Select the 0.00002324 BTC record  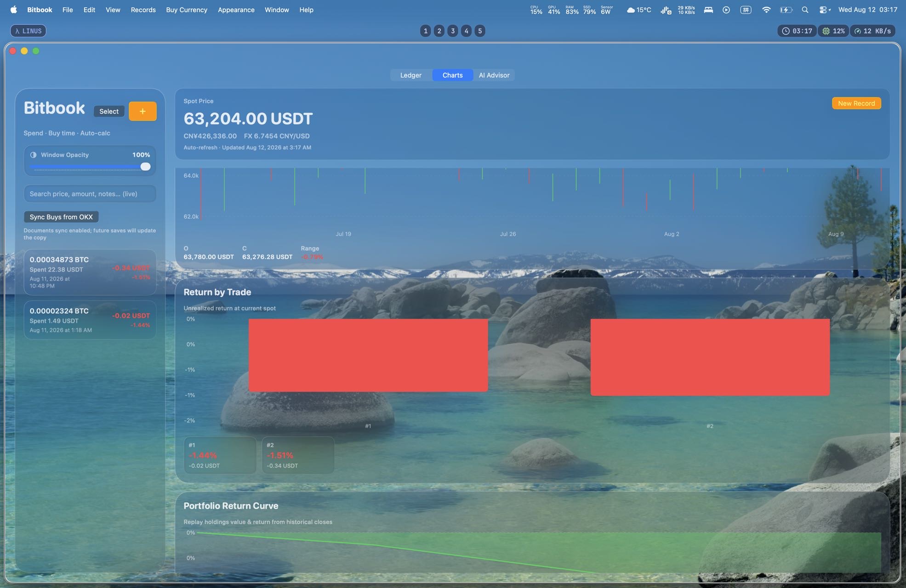(x=90, y=320)
